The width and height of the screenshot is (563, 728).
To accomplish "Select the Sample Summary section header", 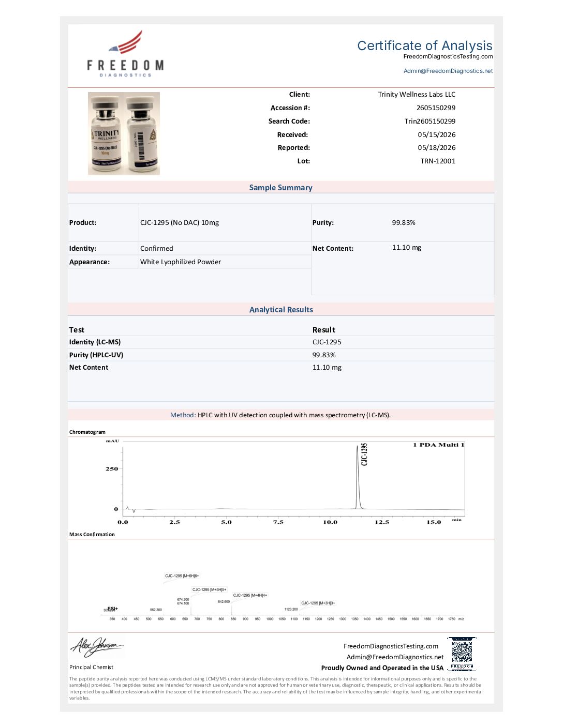I will pos(281,188).
